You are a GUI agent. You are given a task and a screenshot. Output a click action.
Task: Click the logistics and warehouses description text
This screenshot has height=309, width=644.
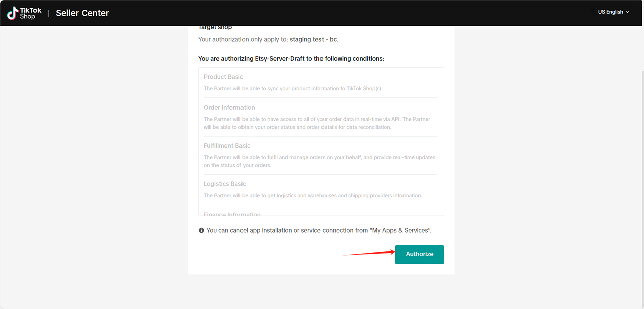(313, 195)
